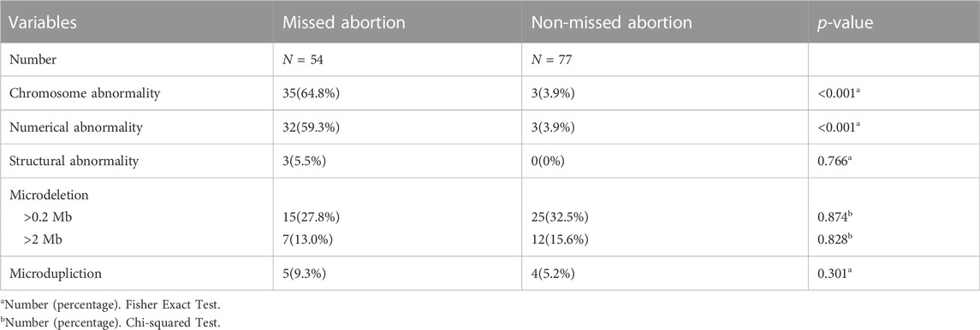Select the Missed abortion column header

tap(344, 22)
